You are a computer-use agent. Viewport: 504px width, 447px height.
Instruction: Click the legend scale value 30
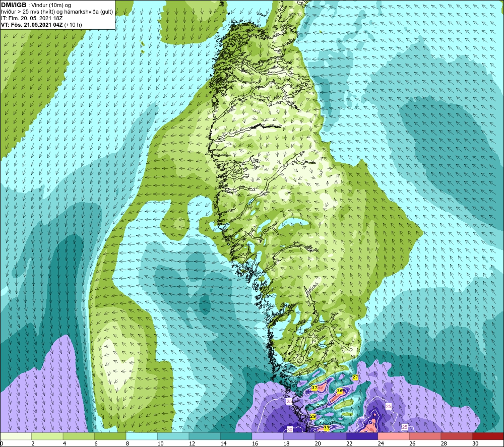click(x=475, y=443)
